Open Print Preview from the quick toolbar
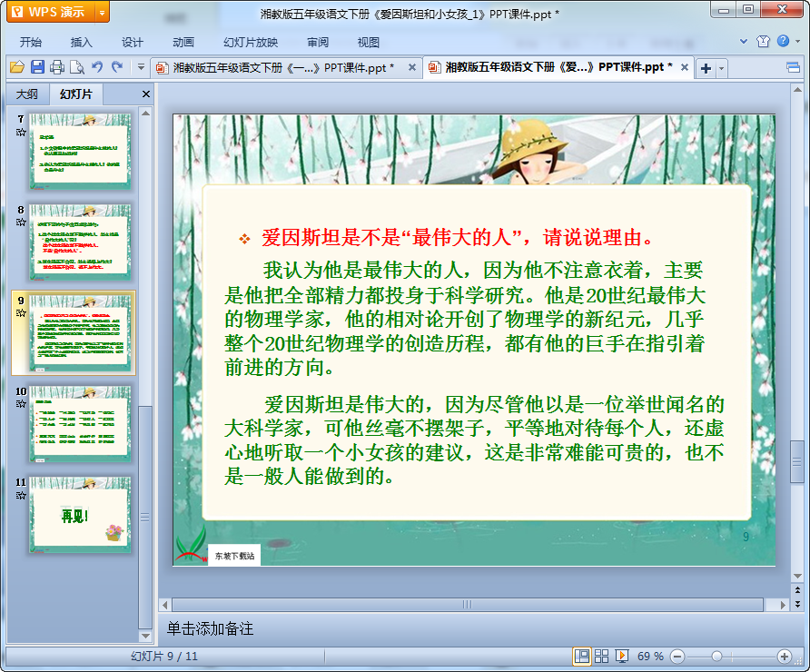The image size is (810, 672). tap(77, 67)
